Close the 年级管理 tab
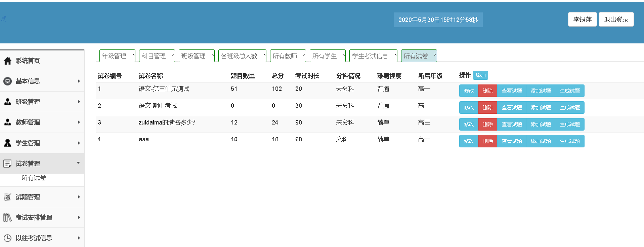 (133, 55)
